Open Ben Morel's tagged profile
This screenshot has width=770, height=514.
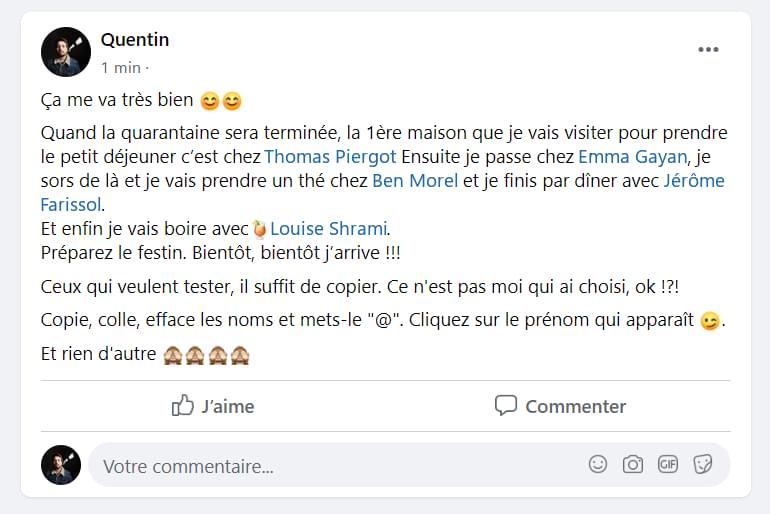414,181
